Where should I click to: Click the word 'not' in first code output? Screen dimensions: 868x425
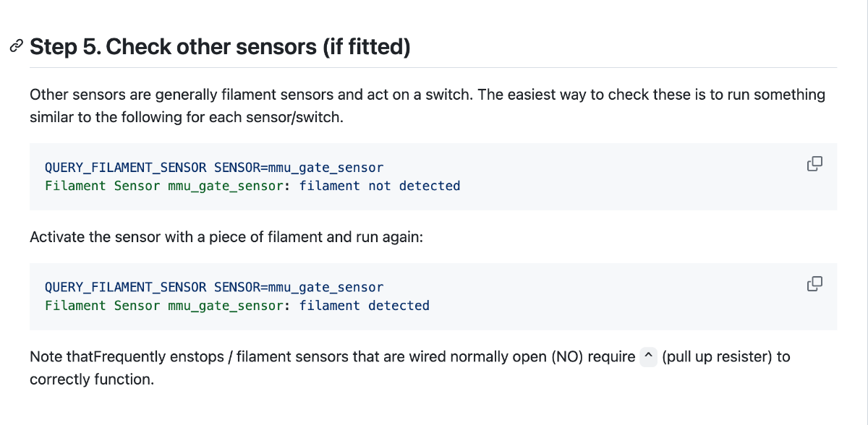coord(380,186)
